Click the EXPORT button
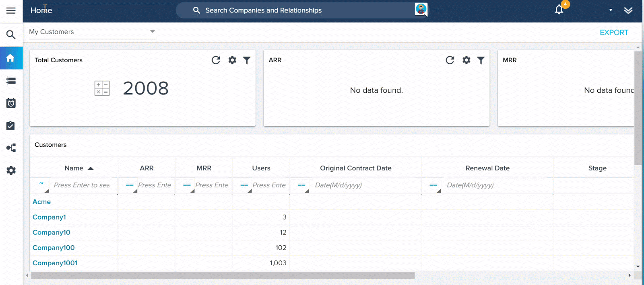Image resolution: width=644 pixels, height=285 pixels. click(x=613, y=33)
